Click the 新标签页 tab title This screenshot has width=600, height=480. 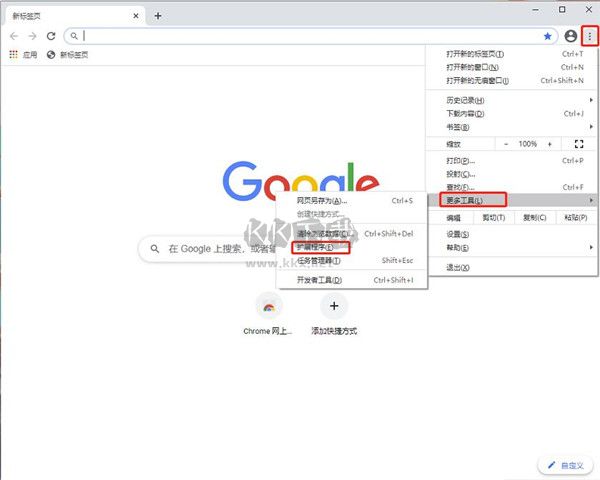click(x=26, y=16)
